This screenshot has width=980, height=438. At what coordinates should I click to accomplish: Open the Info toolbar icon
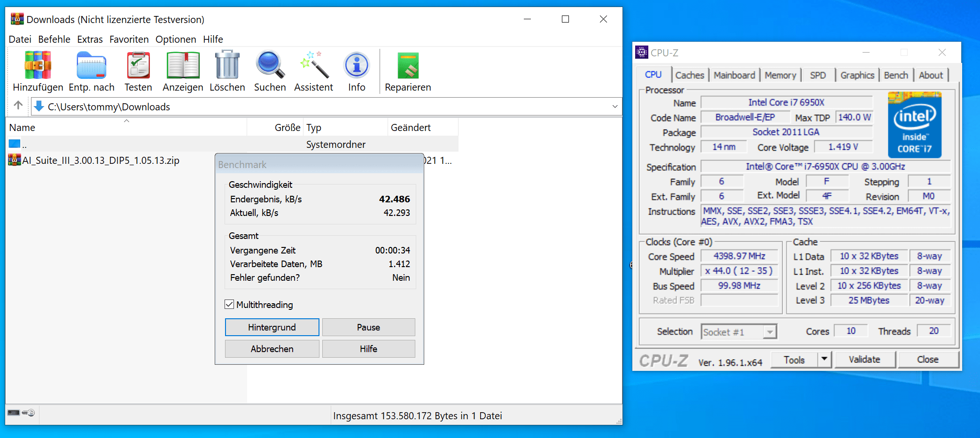[x=357, y=65]
